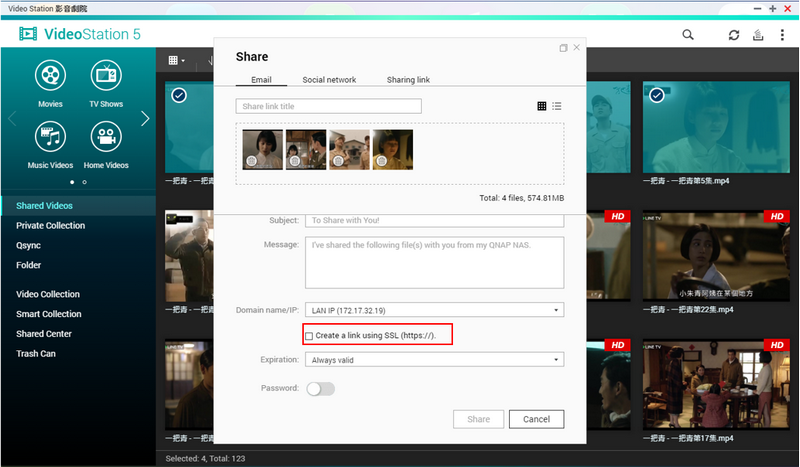Go to previous category page arrow
The height and width of the screenshot is (467, 800).
coord(12,118)
